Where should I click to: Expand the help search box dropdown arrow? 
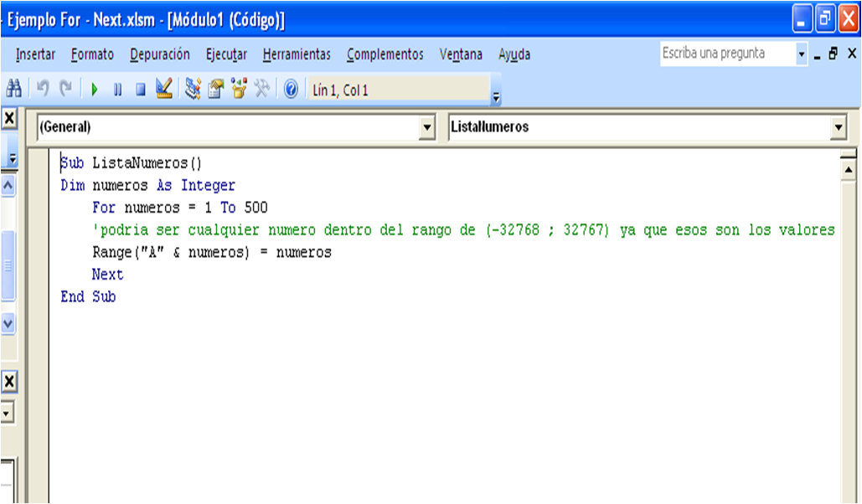tap(802, 54)
